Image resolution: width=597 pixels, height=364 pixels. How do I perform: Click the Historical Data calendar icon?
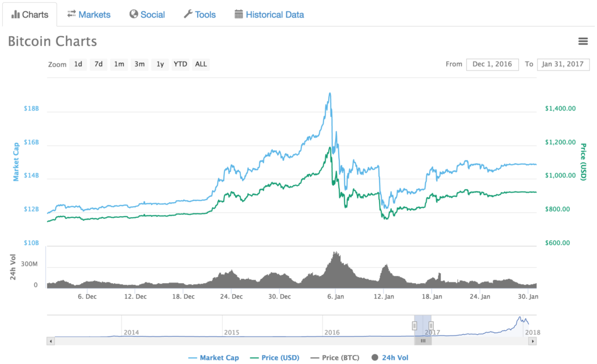point(238,15)
